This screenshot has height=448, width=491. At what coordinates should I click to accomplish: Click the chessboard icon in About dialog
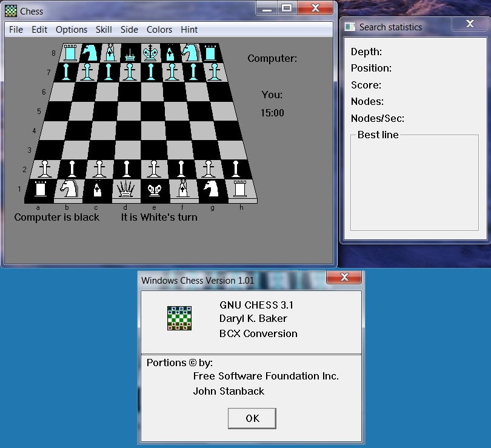179,318
